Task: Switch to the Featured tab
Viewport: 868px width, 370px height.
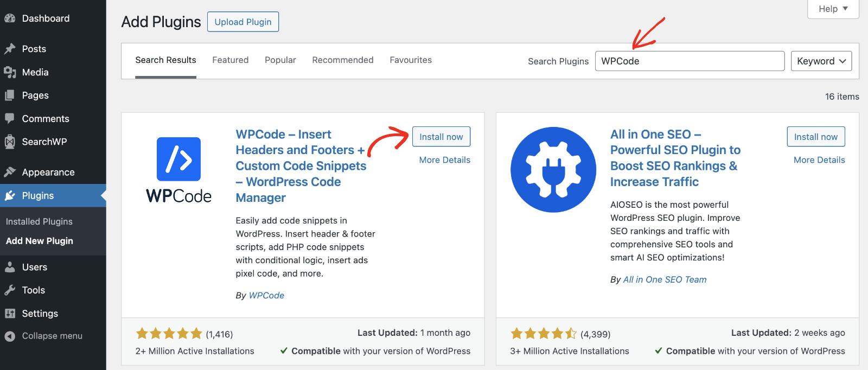Action: (x=231, y=60)
